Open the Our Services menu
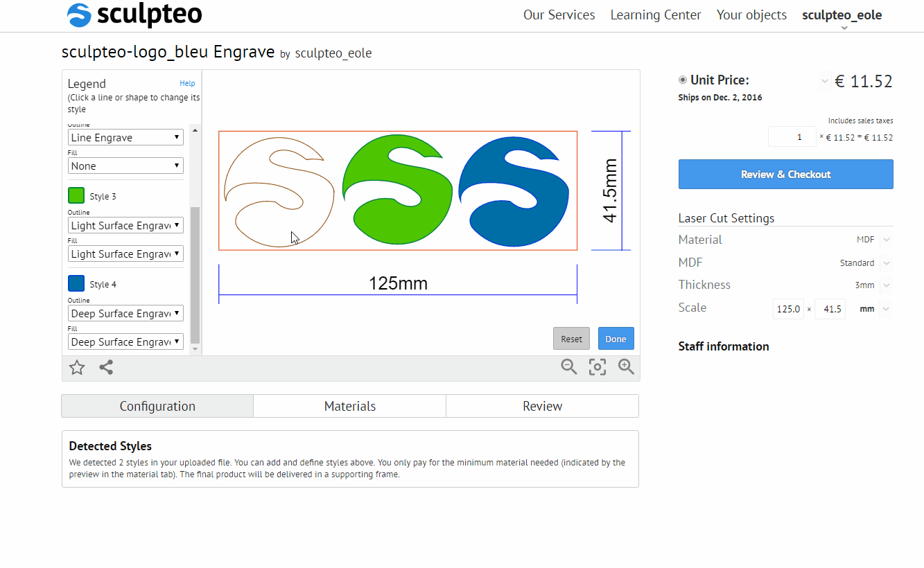Image resolution: width=924 pixels, height=568 pixels. (x=559, y=15)
